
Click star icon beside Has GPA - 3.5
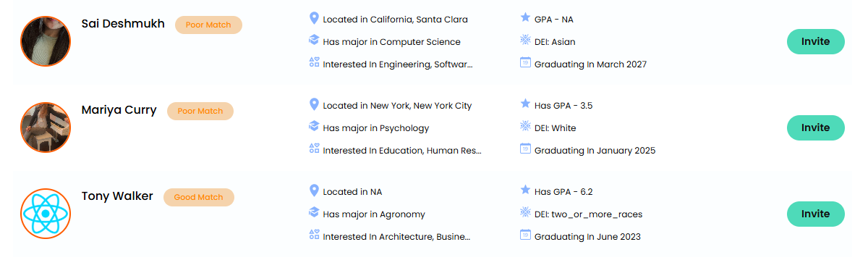coord(525,104)
